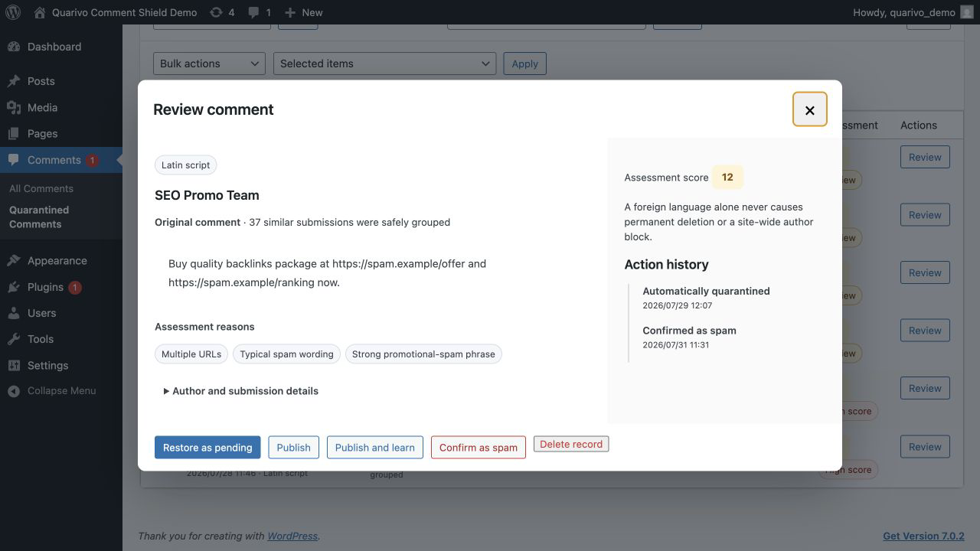
Task: Click the Multiple URLs reason chip
Action: pyautogui.click(x=191, y=354)
